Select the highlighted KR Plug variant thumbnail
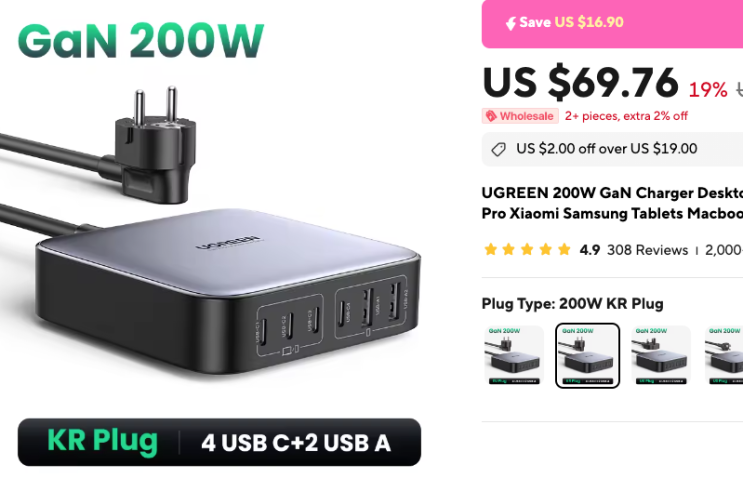Screen dimensions: 743x478 [x=587, y=355]
